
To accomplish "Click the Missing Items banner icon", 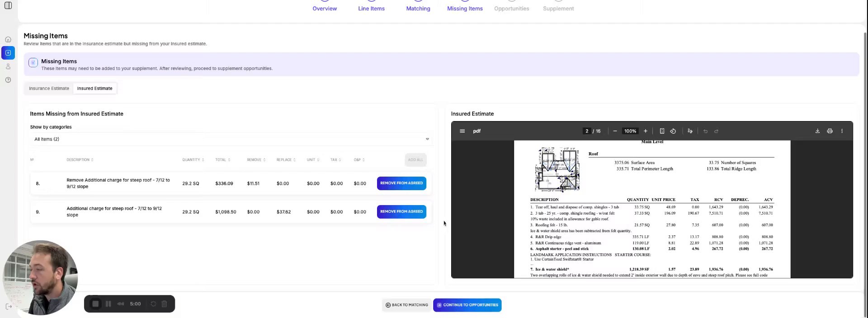I will pyautogui.click(x=33, y=63).
